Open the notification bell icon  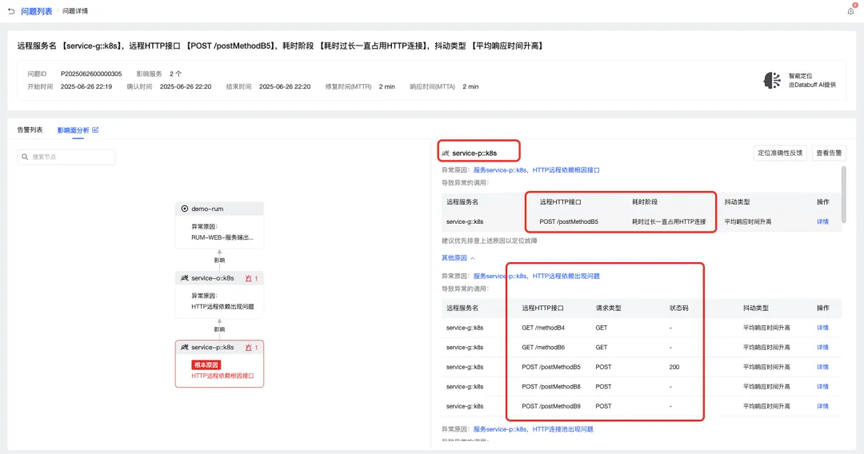click(x=851, y=10)
